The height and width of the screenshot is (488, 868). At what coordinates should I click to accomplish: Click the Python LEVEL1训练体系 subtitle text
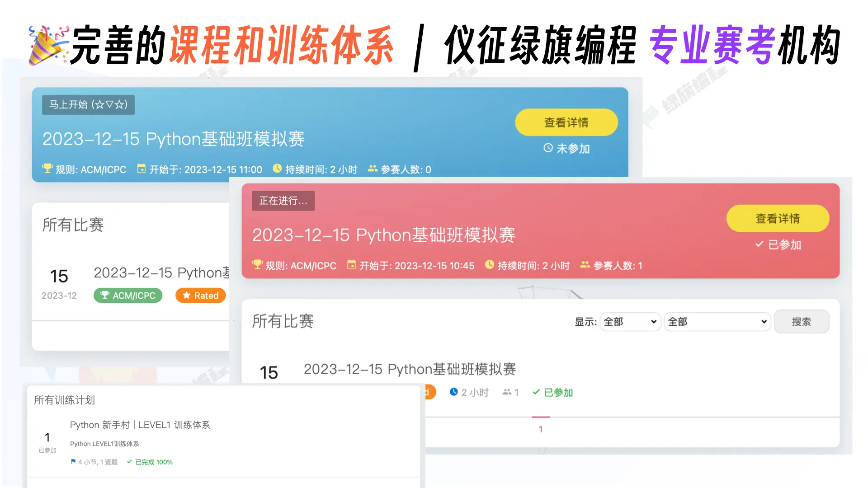(x=104, y=444)
